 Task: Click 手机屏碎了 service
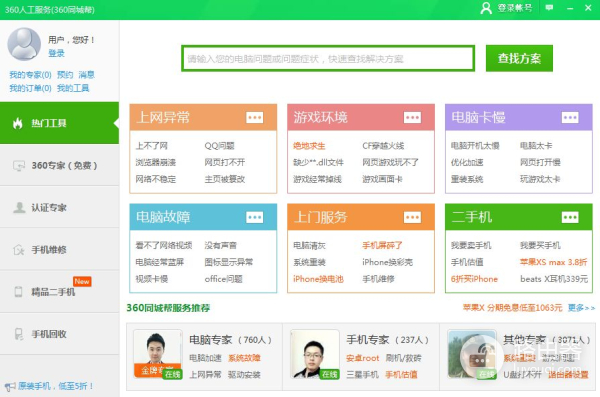click(382, 245)
